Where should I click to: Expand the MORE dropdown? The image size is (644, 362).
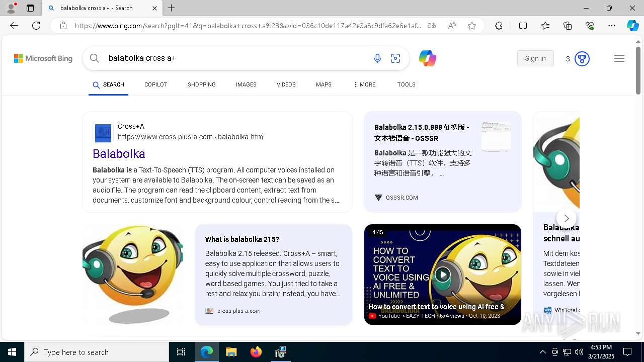(365, 84)
